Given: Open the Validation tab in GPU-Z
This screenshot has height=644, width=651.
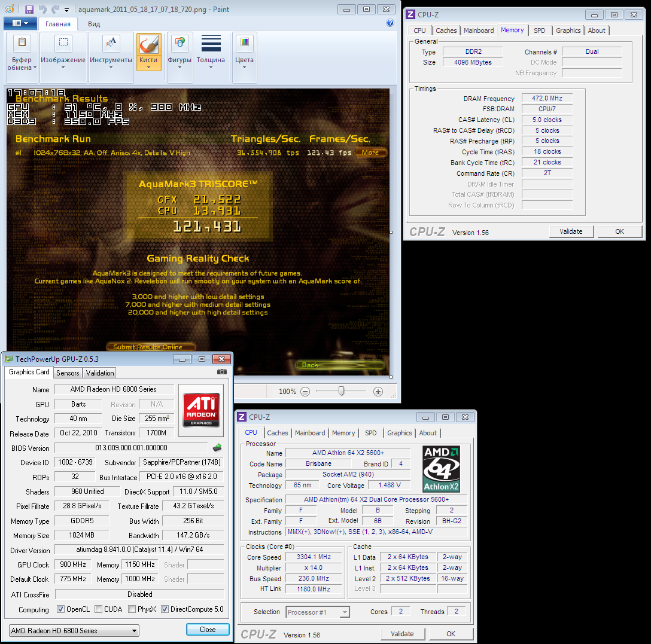Looking at the screenshot, I should [100, 373].
